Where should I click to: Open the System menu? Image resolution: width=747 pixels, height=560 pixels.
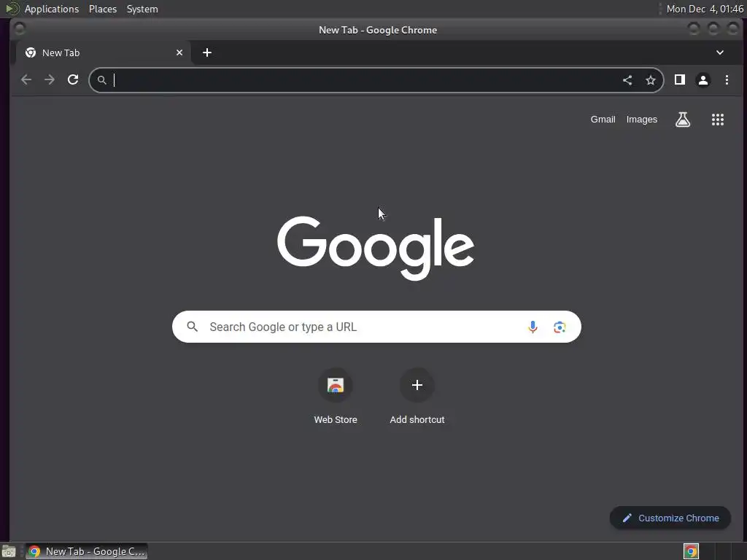pyautogui.click(x=142, y=9)
